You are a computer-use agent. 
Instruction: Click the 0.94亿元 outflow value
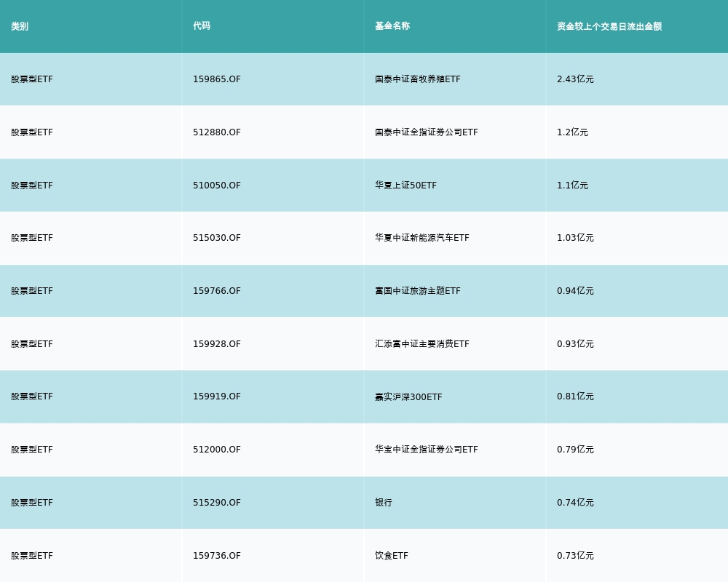pyautogui.click(x=575, y=291)
